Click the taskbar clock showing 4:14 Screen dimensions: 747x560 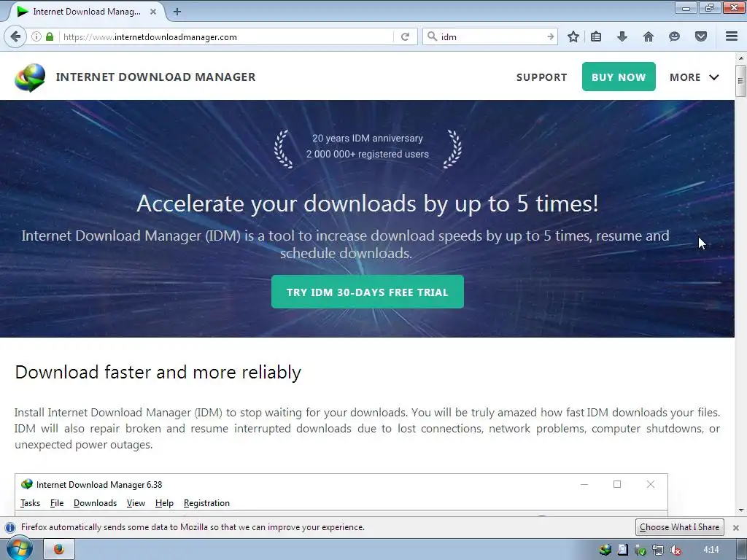point(711,550)
